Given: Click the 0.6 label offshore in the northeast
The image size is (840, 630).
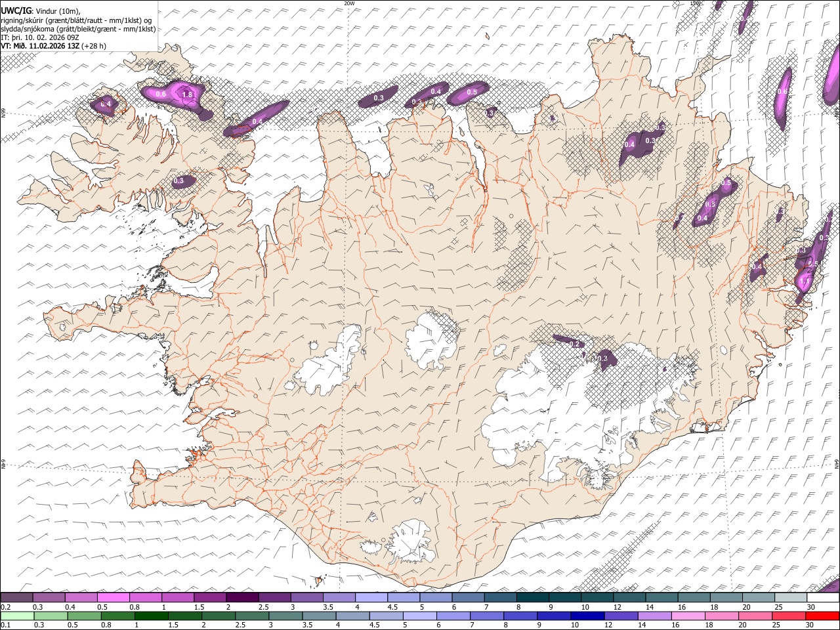Looking at the screenshot, I should tap(782, 92).
